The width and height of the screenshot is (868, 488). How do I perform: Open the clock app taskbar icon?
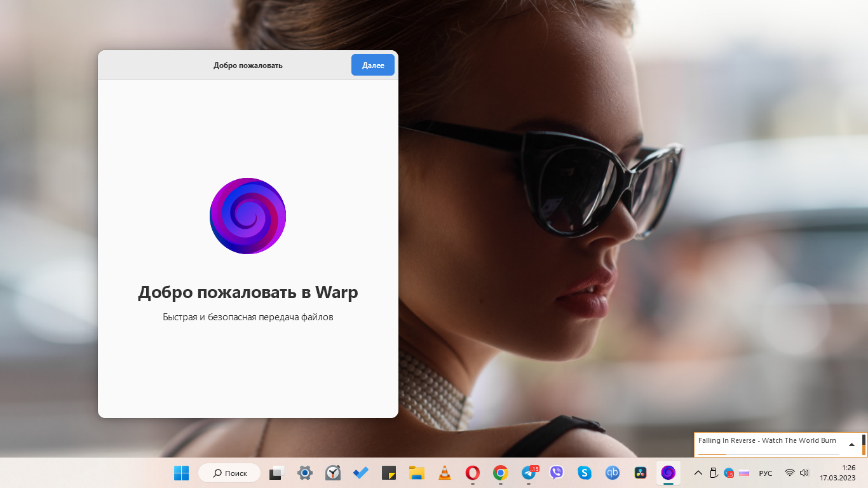[x=333, y=473]
